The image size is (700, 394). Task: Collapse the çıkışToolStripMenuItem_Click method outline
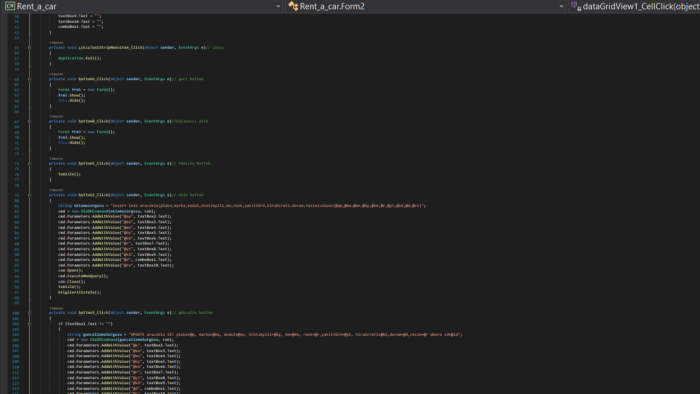pos(29,47)
